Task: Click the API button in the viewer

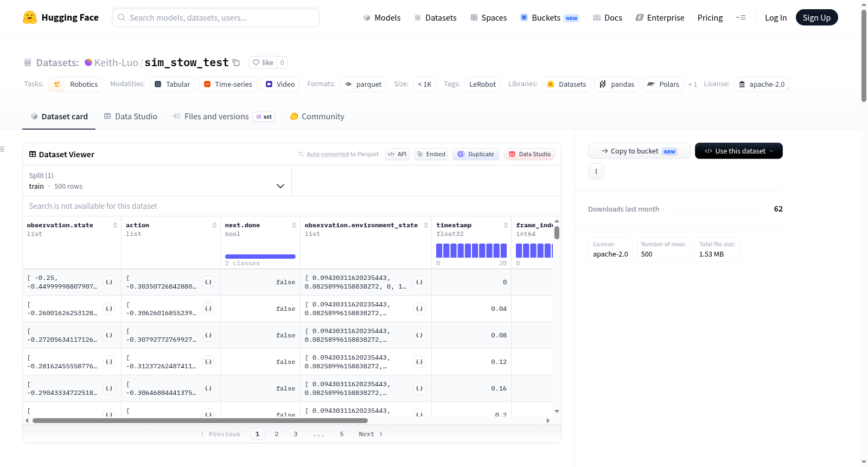Action: tap(397, 154)
